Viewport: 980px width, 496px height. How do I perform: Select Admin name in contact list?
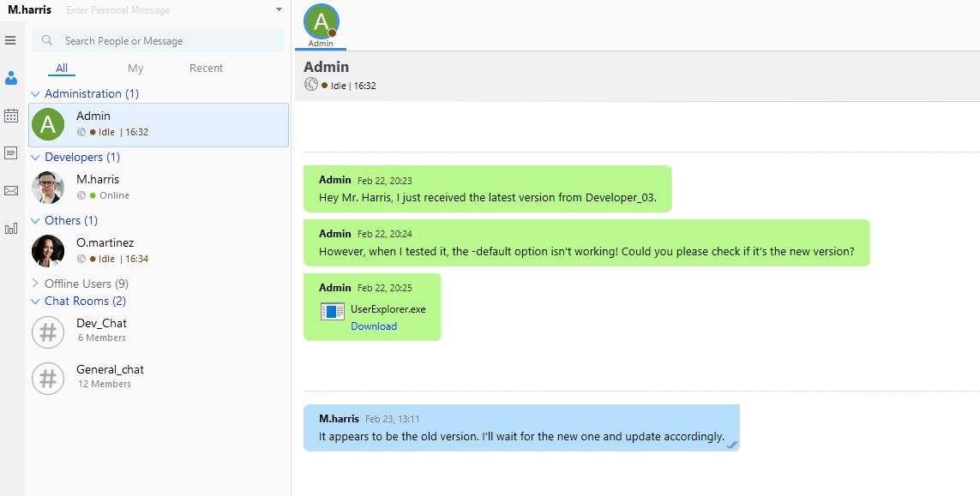coord(93,116)
